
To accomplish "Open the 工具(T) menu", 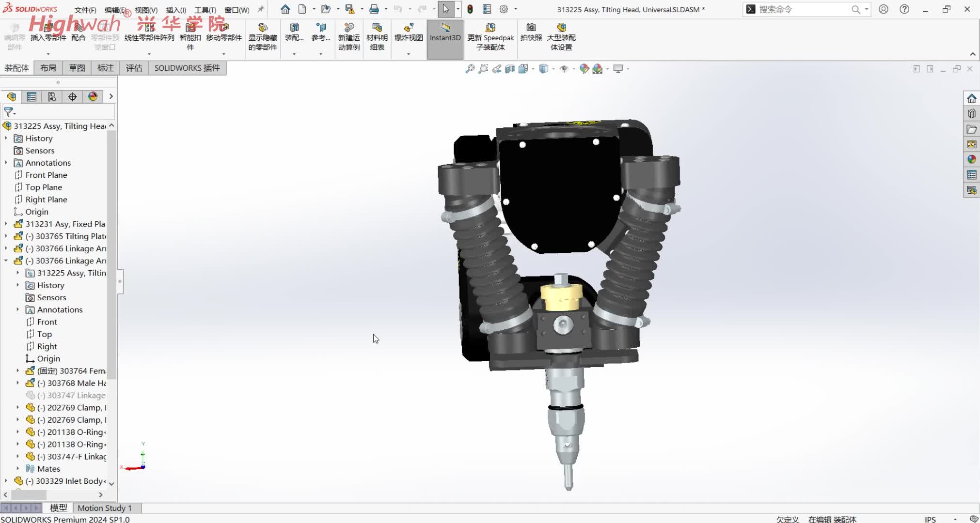I will pyautogui.click(x=205, y=10).
